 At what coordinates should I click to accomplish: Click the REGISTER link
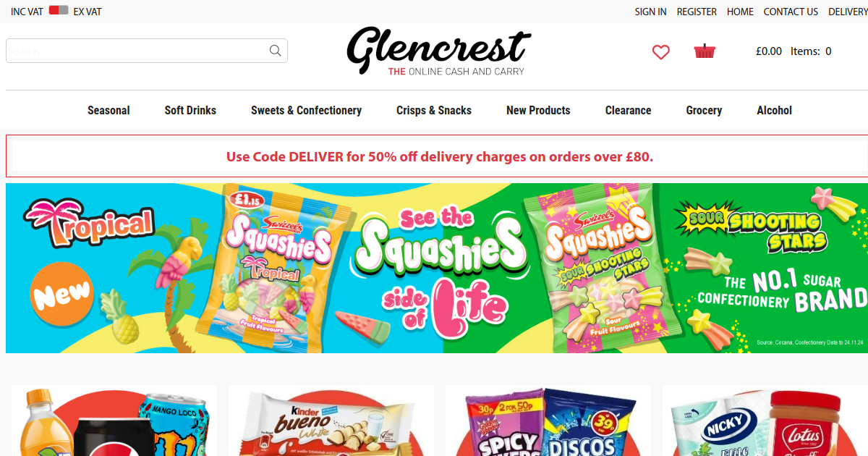697,12
